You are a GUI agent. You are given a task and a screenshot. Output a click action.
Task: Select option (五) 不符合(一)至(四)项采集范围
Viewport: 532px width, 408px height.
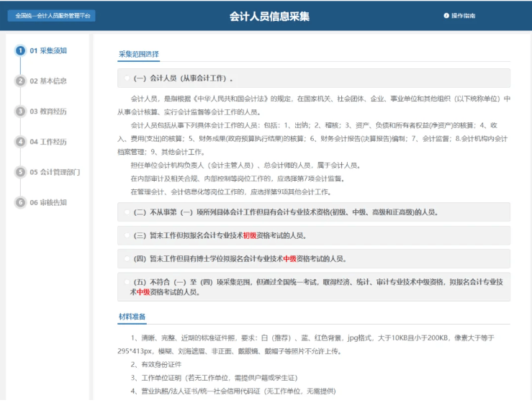pyautogui.click(x=127, y=283)
